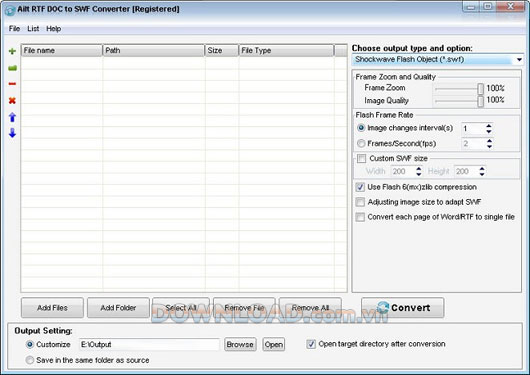The width and height of the screenshot is (530, 375).
Task: Increase the custom Height value
Action: [x=482, y=168]
